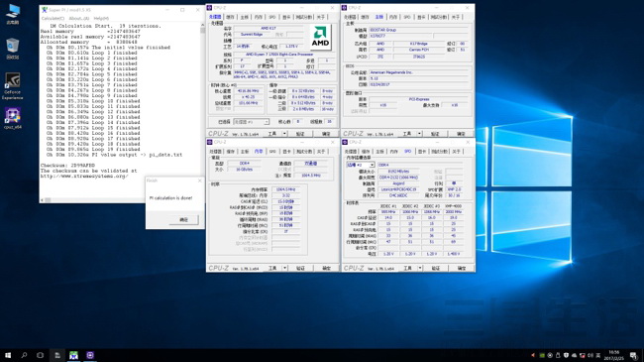Click the 'Loop 19 finished' line
Image resolution: width=644 pixels, height=362 pixels.
tap(92, 150)
